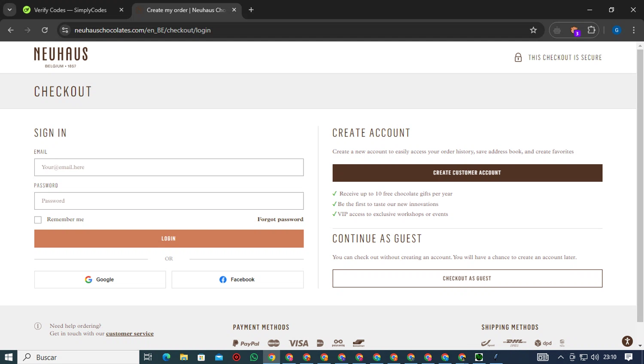
Task: Click the VISA payment logo
Action: click(x=298, y=343)
